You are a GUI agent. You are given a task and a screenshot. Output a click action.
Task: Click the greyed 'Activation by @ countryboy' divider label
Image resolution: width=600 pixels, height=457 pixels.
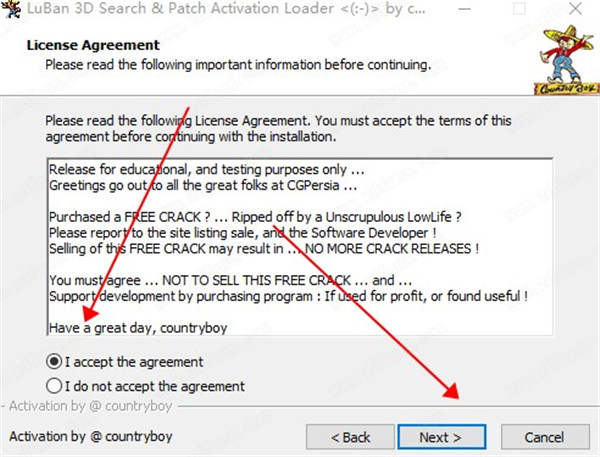pos(91,406)
